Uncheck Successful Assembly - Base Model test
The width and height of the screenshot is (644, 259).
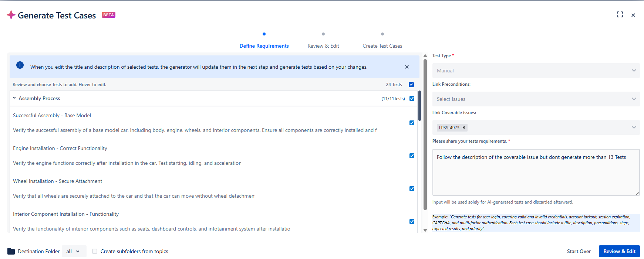pos(412,123)
